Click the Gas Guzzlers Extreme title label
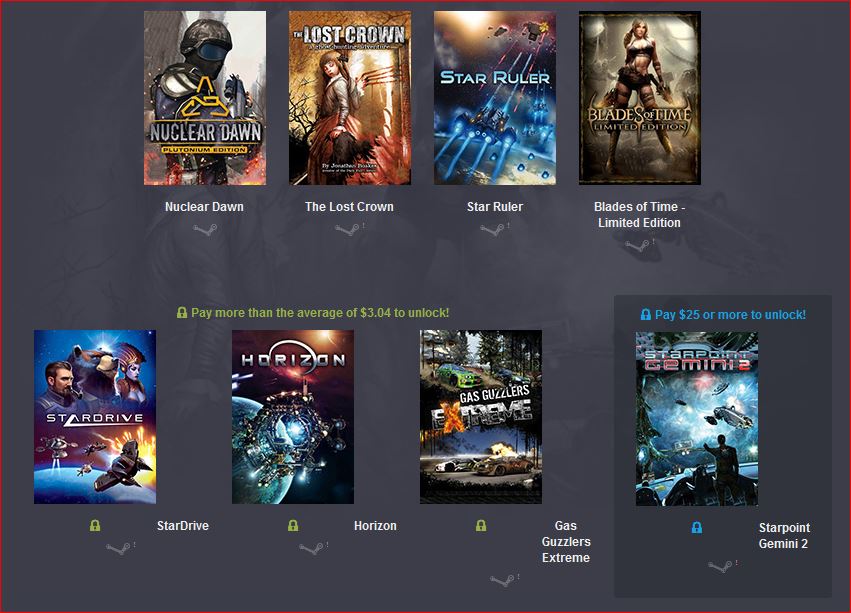The image size is (851, 613). tap(566, 541)
